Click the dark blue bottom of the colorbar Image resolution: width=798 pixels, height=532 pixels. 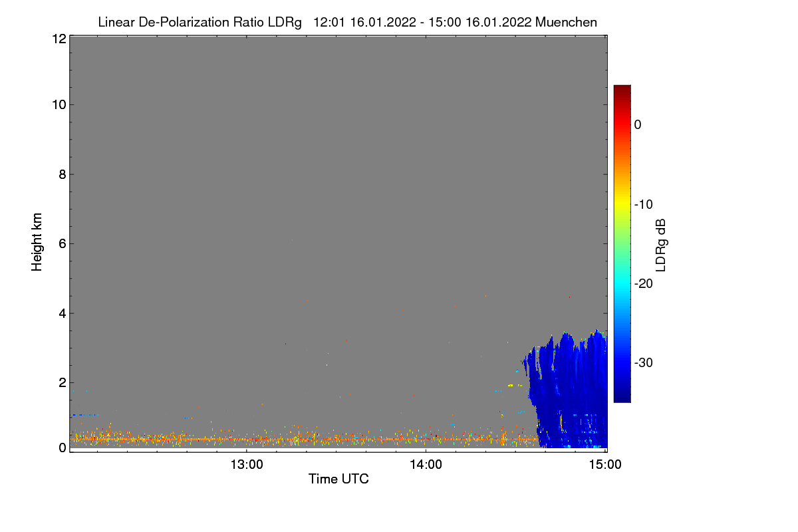pyautogui.click(x=622, y=396)
